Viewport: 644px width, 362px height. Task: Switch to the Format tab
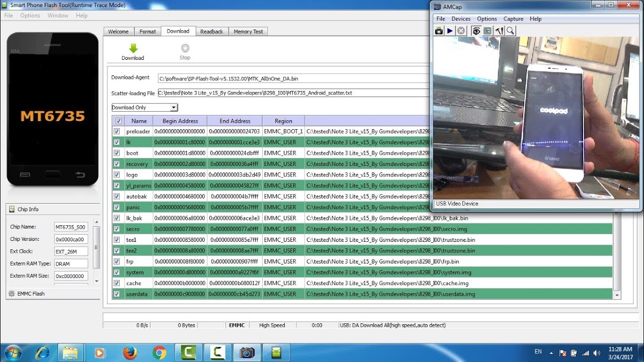click(x=147, y=31)
